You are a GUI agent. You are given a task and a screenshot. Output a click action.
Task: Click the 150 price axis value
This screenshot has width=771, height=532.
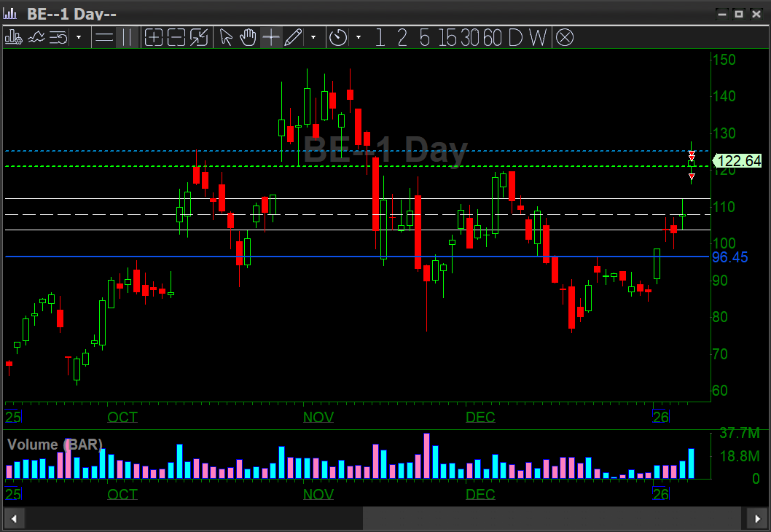point(724,60)
